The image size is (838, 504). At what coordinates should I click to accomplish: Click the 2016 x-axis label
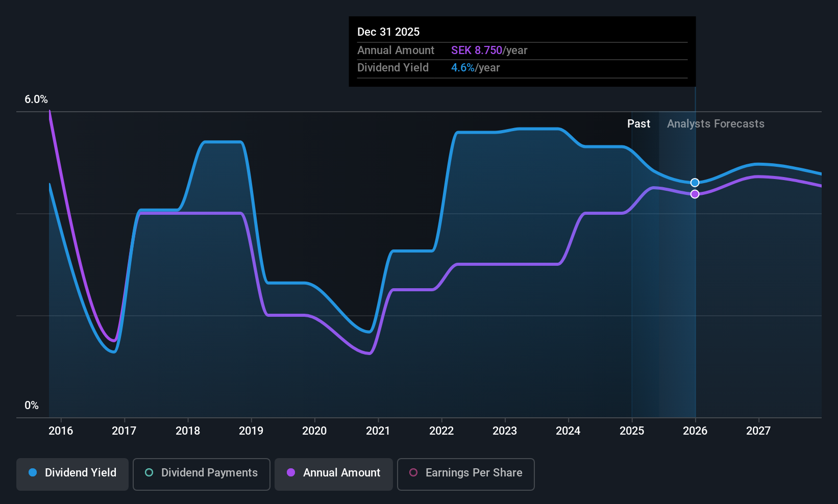pyautogui.click(x=61, y=431)
